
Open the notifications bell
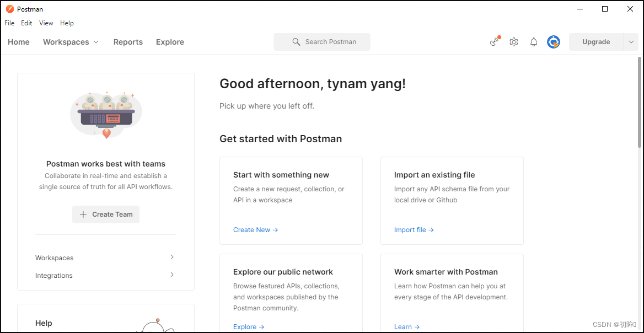click(x=534, y=42)
